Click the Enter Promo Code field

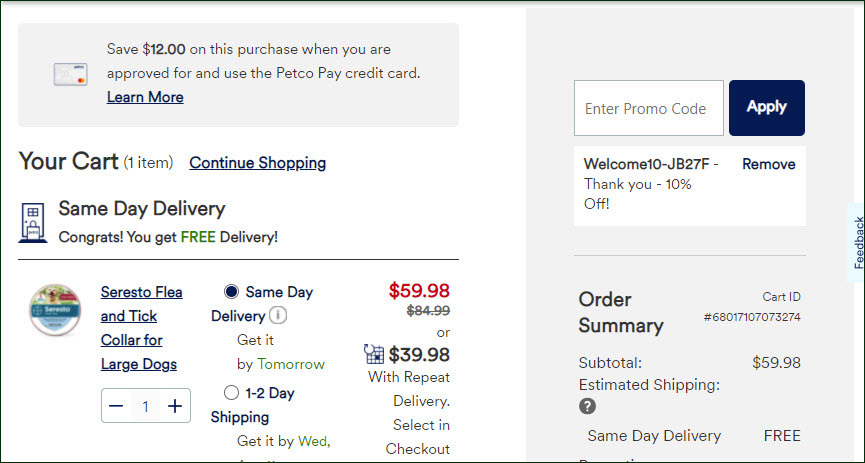coord(649,108)
